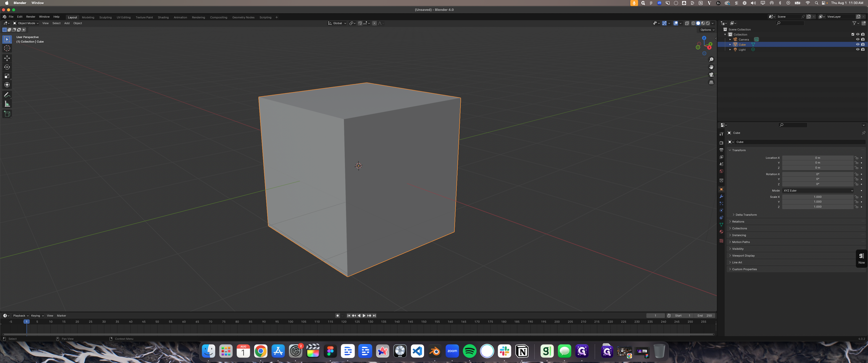Open the Render menu
The image size is (868, 363).
[30, 16]
